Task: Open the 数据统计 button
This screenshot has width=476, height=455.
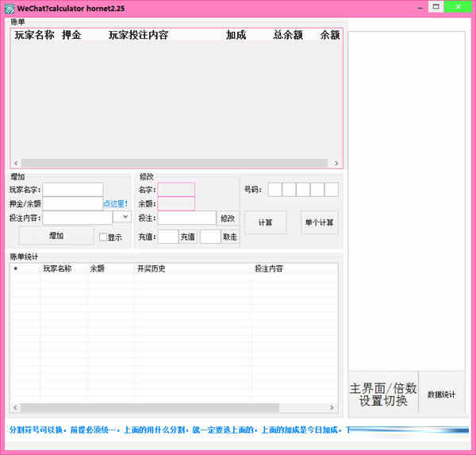Action: point(442,394)
